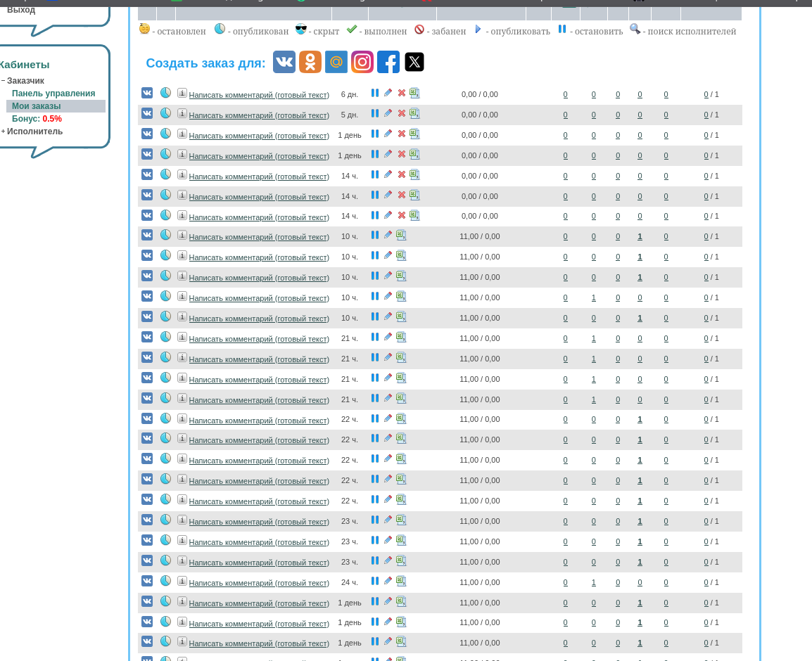Open the 'Написать комментарий' link in 6 дн. row
Viewport: 812px width, 661px height.
click(x=259, y=95)
